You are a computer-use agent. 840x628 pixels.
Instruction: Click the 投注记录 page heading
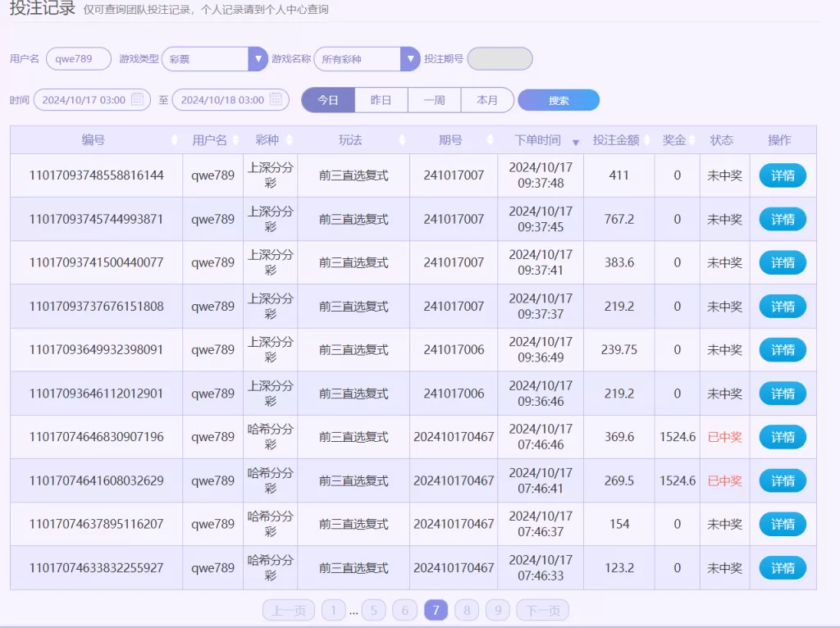coord(43,8)
